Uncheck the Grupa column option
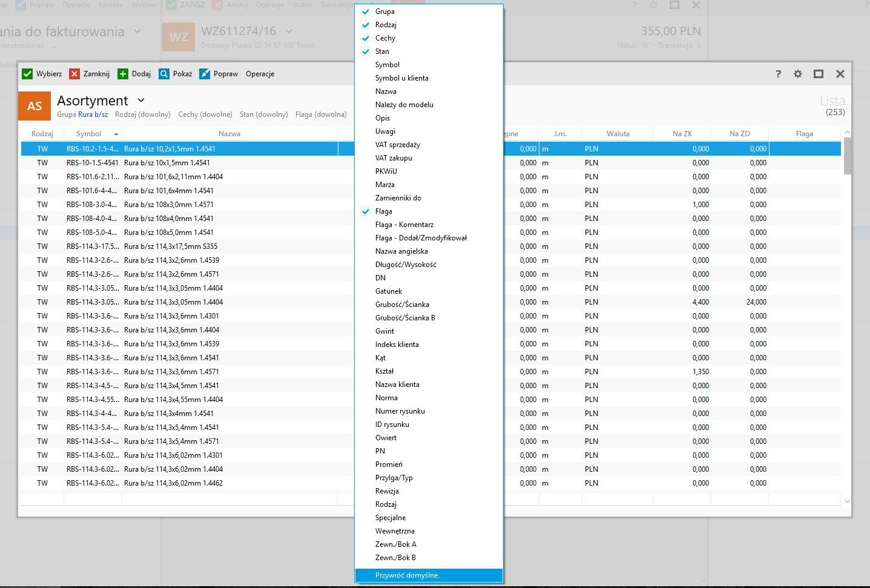The image size is (870, 588). 366,12
